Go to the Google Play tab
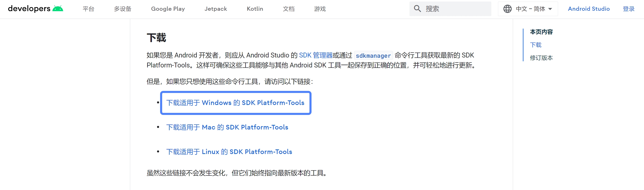Image resolution: width=644 pixels, height=190 pixels. click(x=168, y=9)
